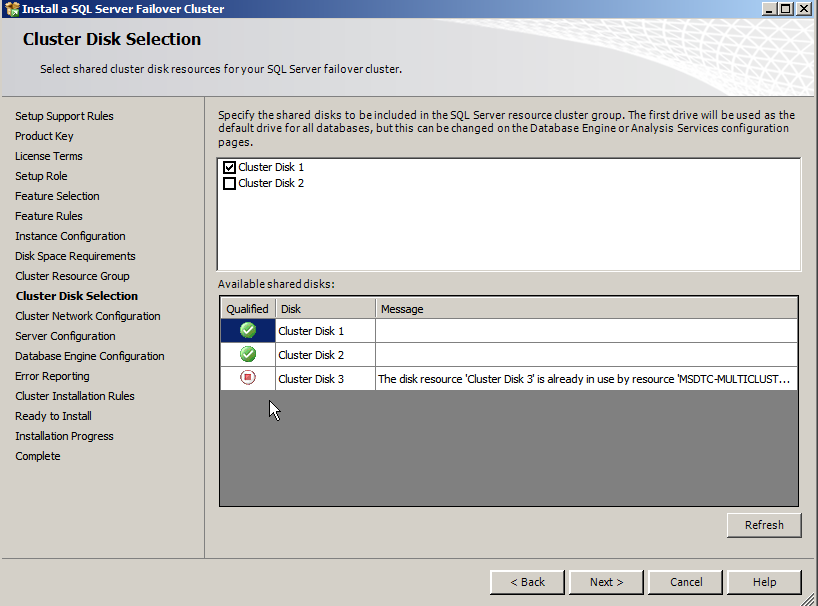Select the Ready to Install step
The height and width of the screenshot is (606, 818).
(x=53, y=415)
